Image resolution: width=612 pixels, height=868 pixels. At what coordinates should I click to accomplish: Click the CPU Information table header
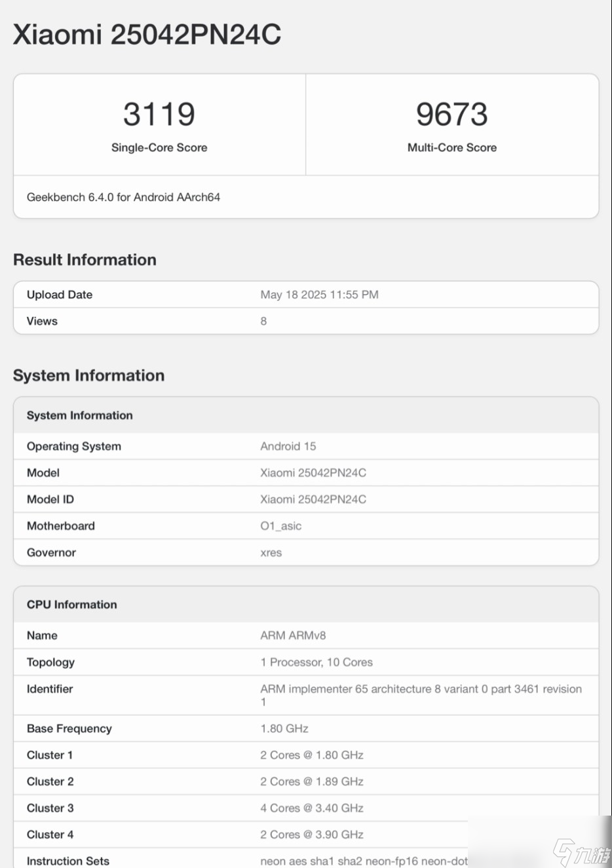pyautogui.click(x=71, y=605)
